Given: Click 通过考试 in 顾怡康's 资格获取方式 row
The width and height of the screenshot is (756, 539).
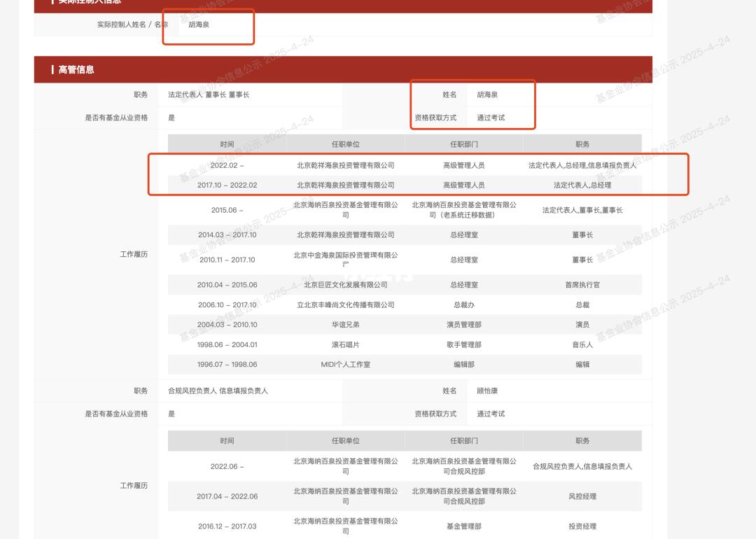Looking at the screenshot, I should tap(491, 414).
